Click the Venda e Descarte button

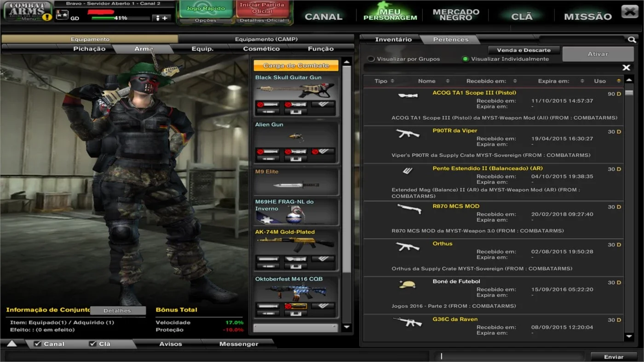pyautogui.click(x=523, y=50)
